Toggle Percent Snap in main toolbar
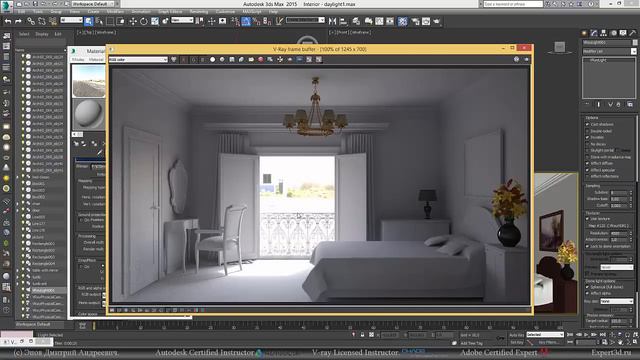The width and height of the screenshot is (640, 360). coord(256,21)
